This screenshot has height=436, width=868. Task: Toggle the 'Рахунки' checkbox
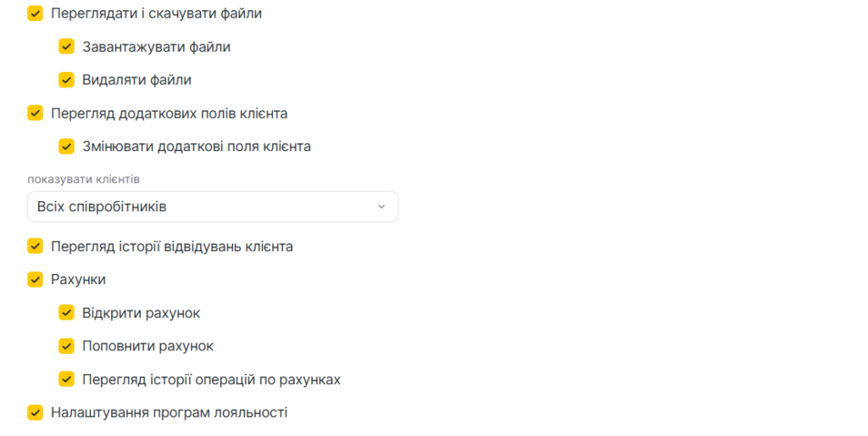pyautogui.click(x=36, y=279)
